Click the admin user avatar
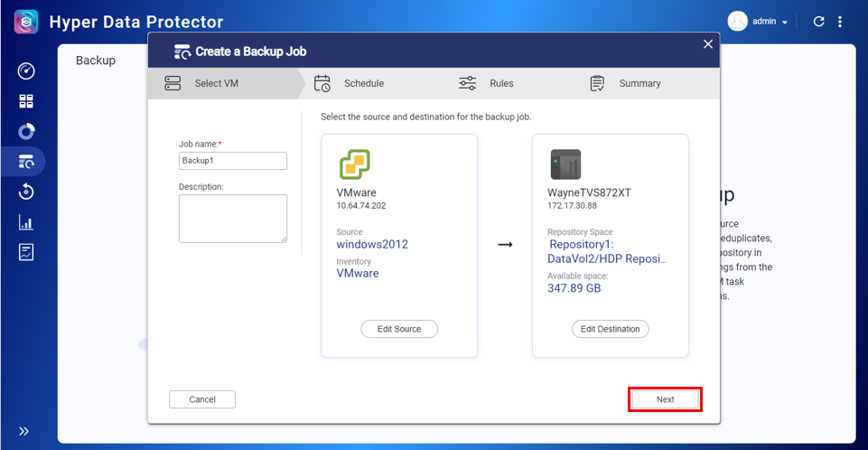868x450 pixels. (x=737, y=21)
